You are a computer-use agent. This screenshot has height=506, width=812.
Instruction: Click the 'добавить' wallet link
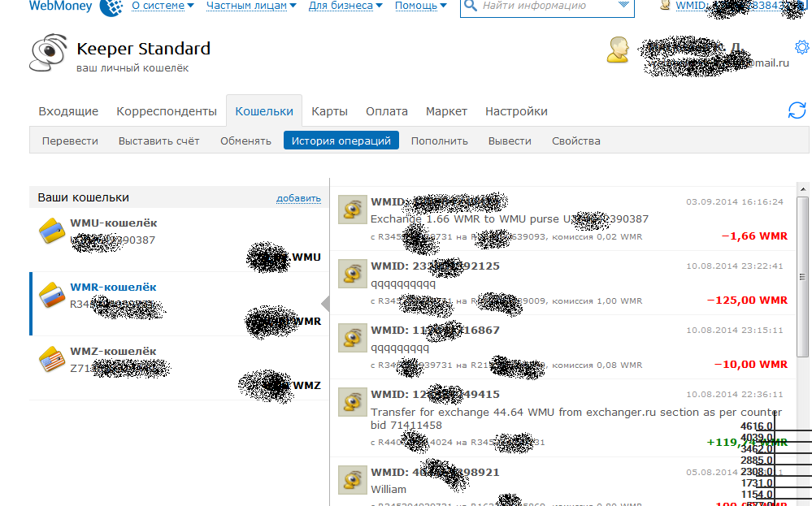298,198
